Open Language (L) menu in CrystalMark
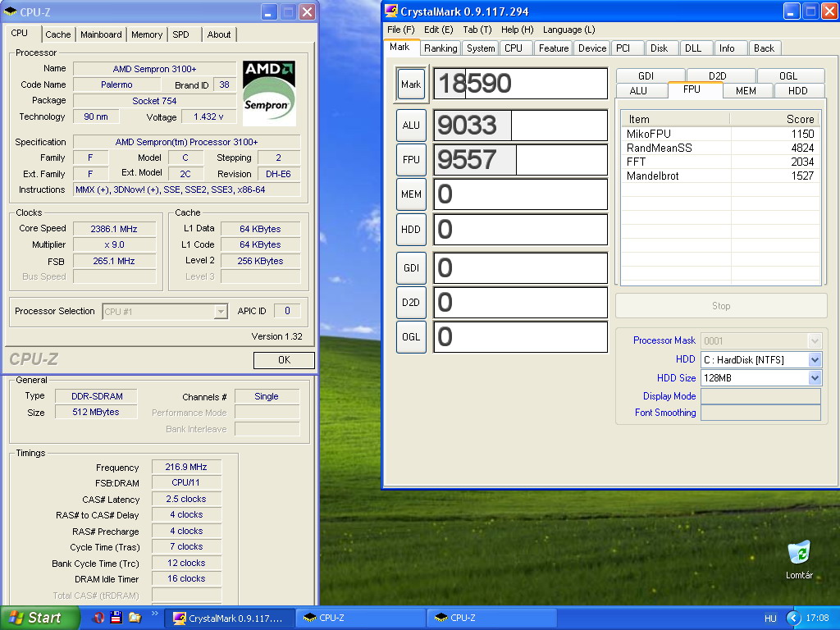 point(569,30)
